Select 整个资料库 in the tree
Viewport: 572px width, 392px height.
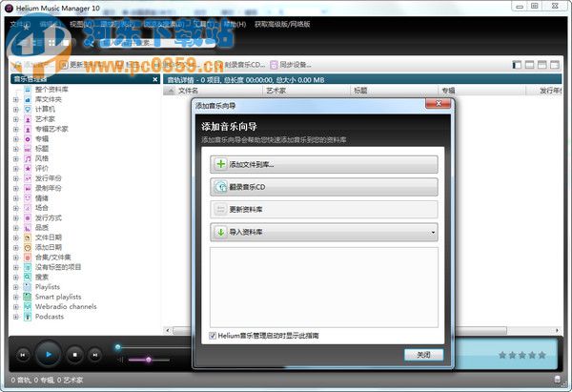point(51,90)
